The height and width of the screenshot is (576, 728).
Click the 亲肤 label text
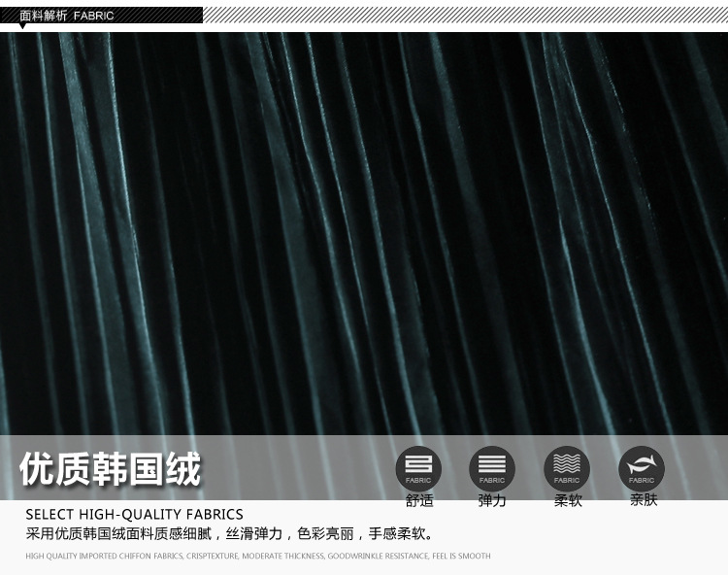(x=644, y=500)
